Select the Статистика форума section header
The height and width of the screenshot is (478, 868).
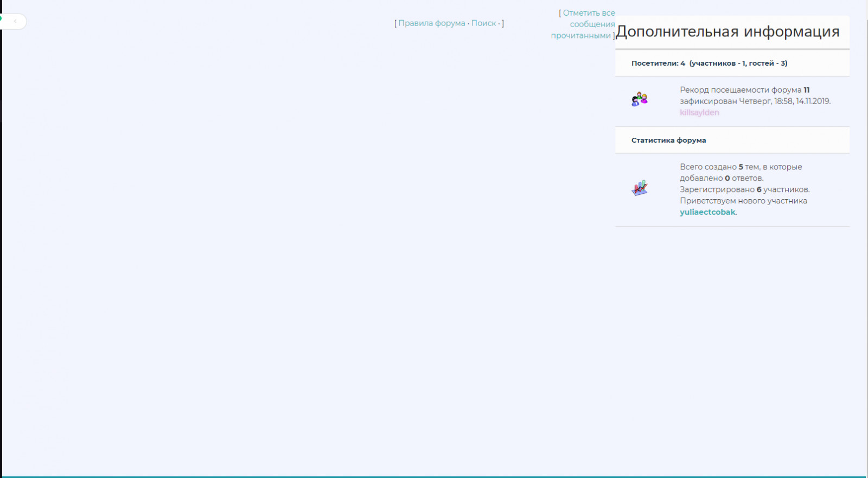668,140
